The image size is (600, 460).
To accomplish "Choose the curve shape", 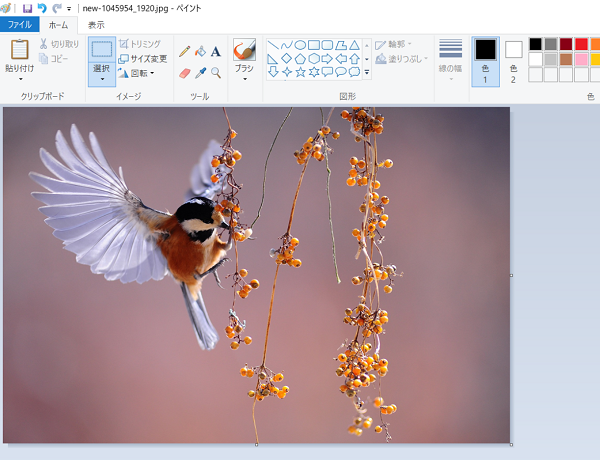I will pos(286,46).
